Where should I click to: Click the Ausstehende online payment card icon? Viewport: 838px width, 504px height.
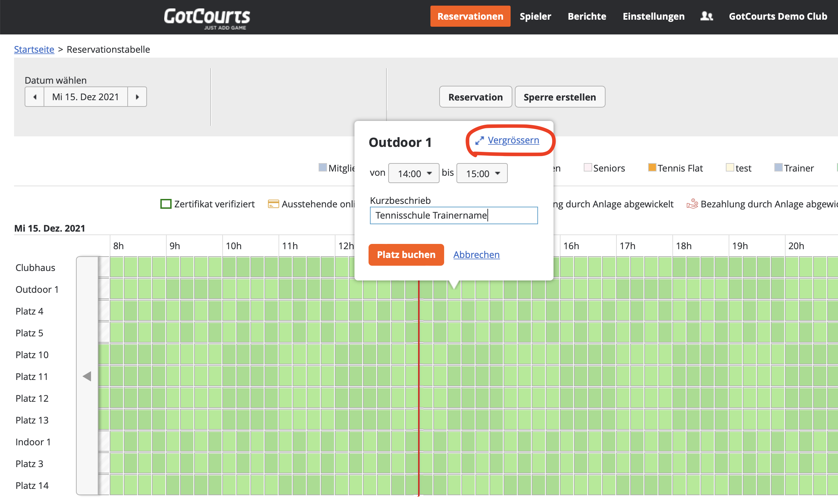(273, 204)
